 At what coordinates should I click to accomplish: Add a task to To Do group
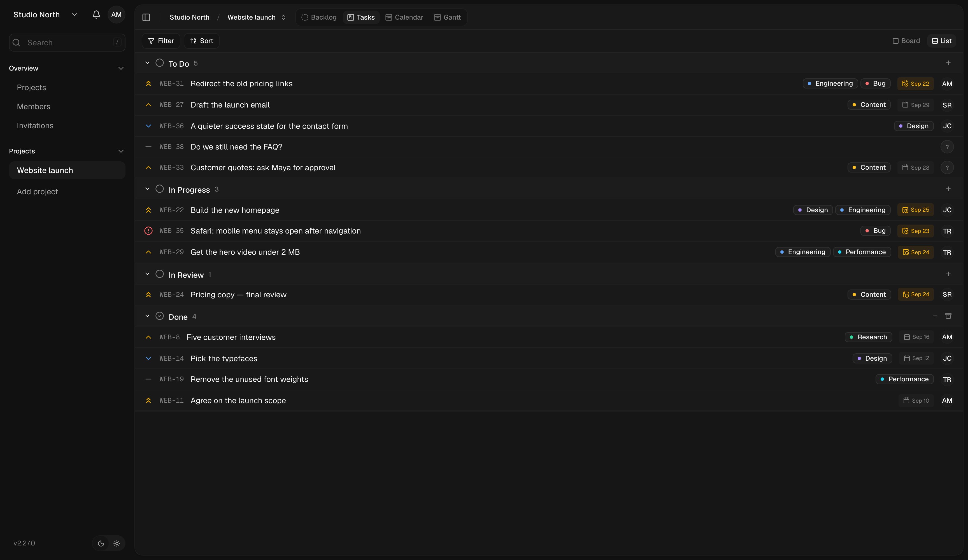(x=948, y=63)
